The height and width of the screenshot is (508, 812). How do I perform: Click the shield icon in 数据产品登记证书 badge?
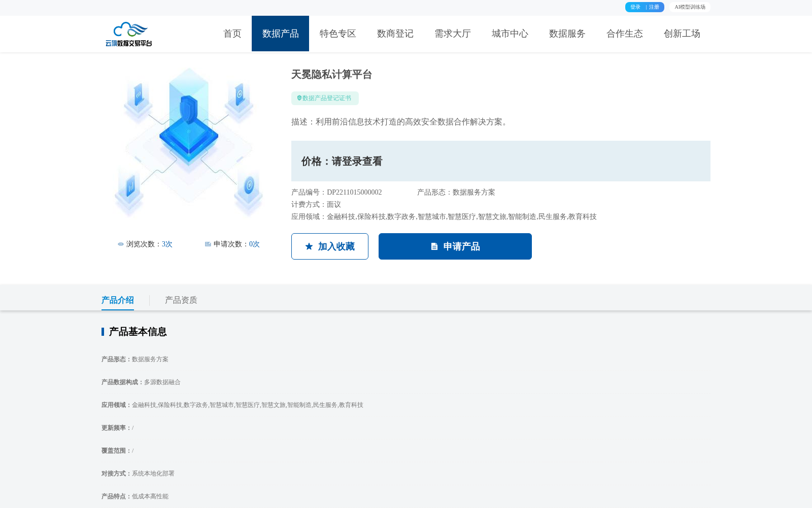coord(299,98)
